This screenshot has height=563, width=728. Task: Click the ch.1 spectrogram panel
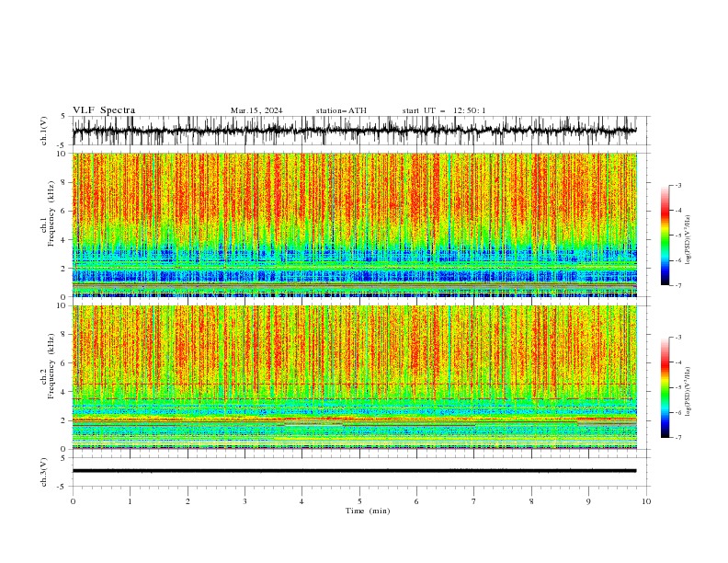click(355, 224)
